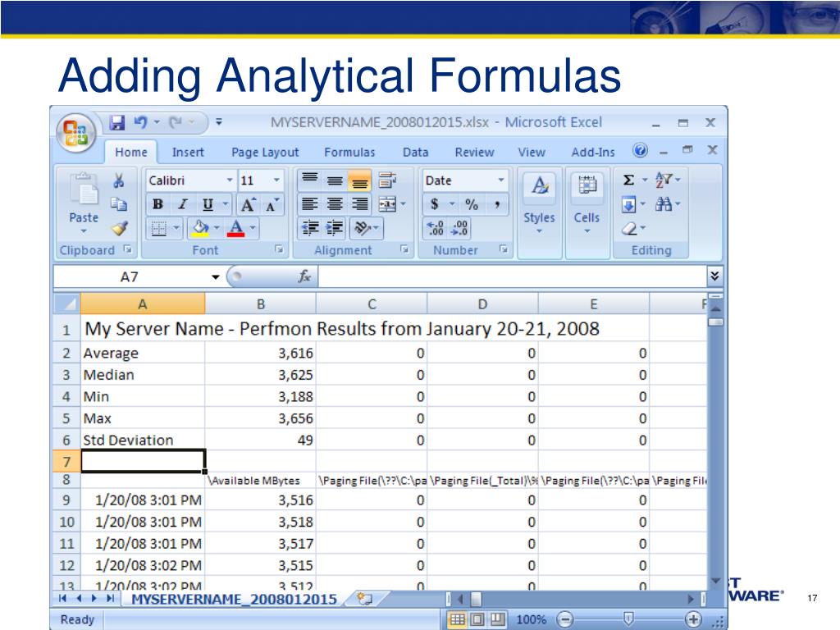Decrease font size with Shrink Font
The height and width of the screenshot is (630, 840).
point(272,204)
